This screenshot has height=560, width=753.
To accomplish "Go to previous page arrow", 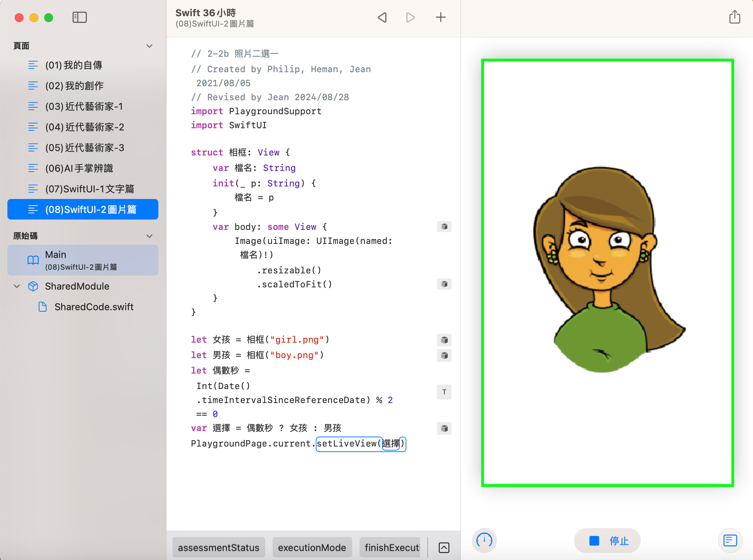I will [x=382, y=17].
